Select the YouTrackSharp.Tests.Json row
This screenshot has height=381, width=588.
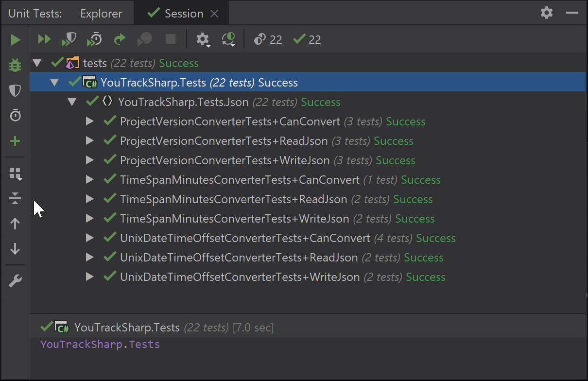point(307,102)
